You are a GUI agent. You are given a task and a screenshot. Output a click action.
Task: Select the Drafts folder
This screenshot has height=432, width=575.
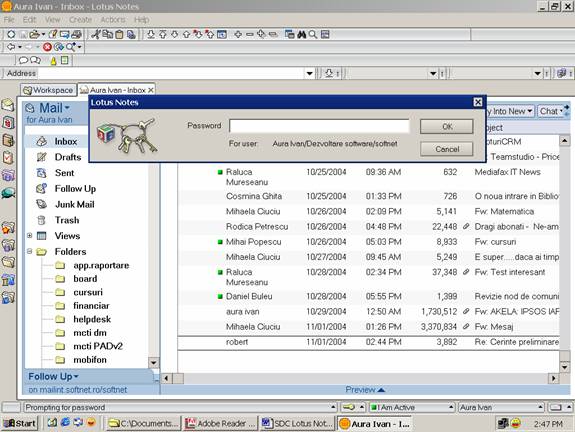click(x=68, y=157)
